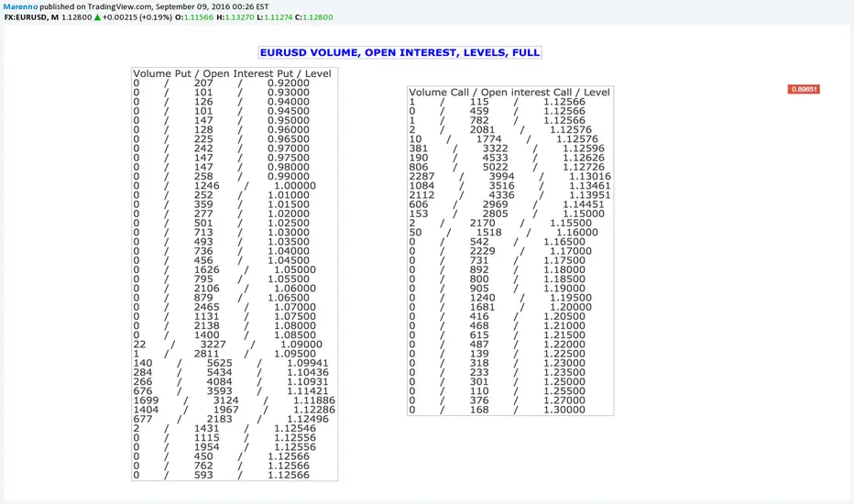This screenshot has width=854, height=504.
Task: Click call open interest 115
Action: (x=479, y=102)
